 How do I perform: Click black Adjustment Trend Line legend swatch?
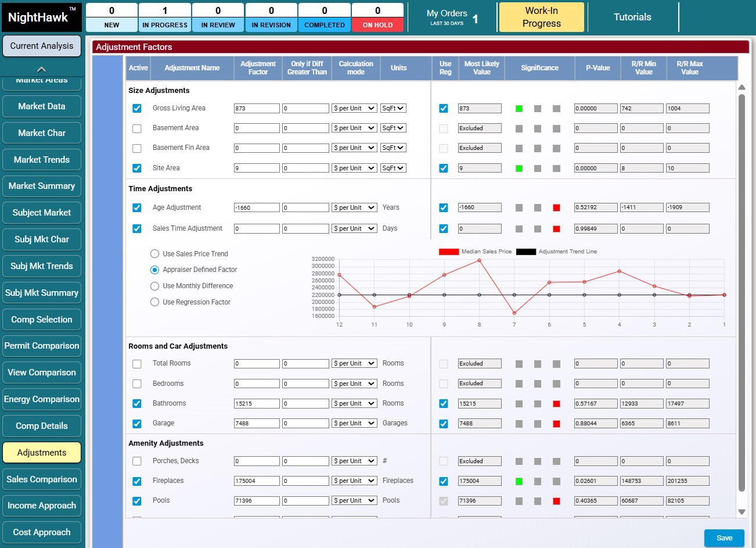click(526, 252)
